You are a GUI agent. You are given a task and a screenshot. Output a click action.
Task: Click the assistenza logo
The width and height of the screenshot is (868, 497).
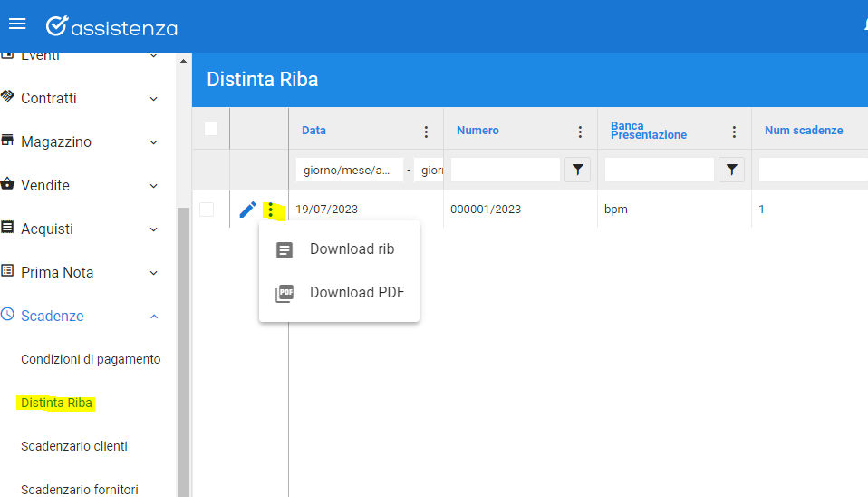point(111,26)
